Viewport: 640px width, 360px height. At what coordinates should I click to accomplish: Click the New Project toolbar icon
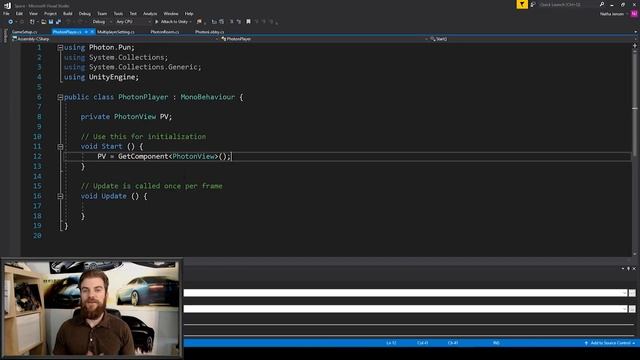(32, 22)
